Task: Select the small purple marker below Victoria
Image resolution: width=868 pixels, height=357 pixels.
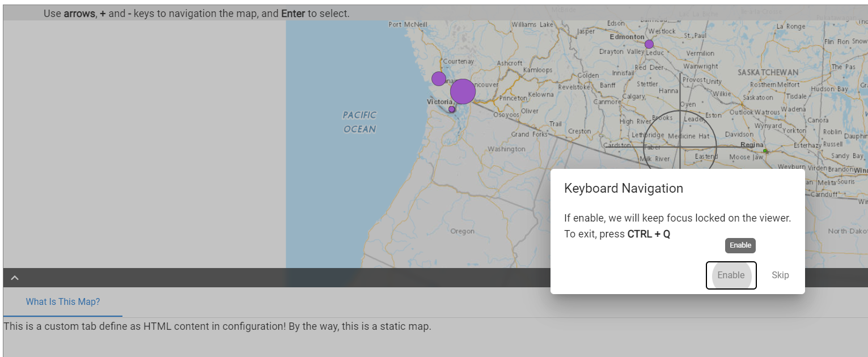Action: pos(452,109)
